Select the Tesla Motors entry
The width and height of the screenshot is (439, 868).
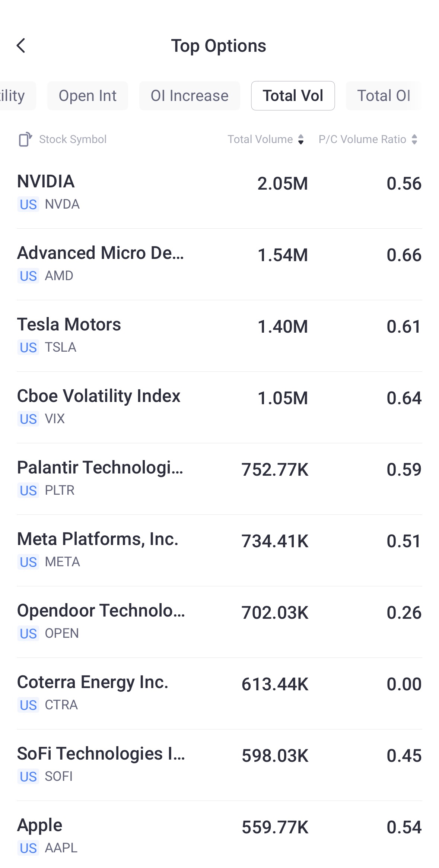point(219,335)
